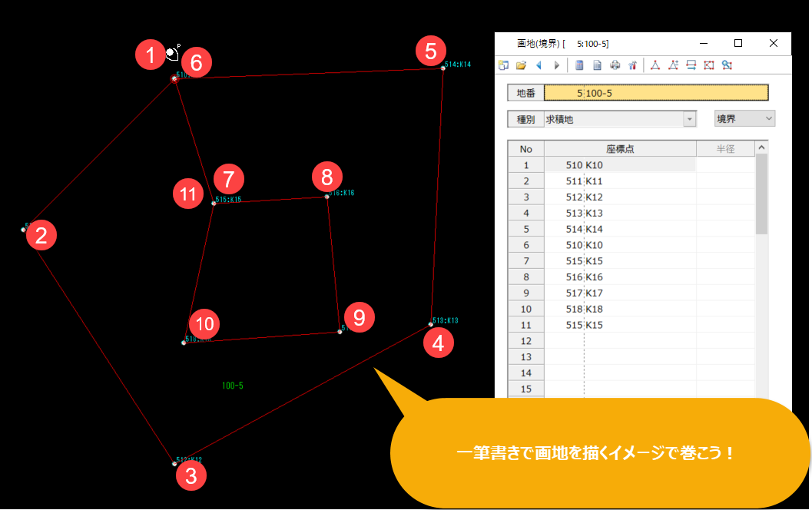Select the red triangle tool icon
This screenshot has width=812, height=510.
pyautogui.click(x=655, y=65)
